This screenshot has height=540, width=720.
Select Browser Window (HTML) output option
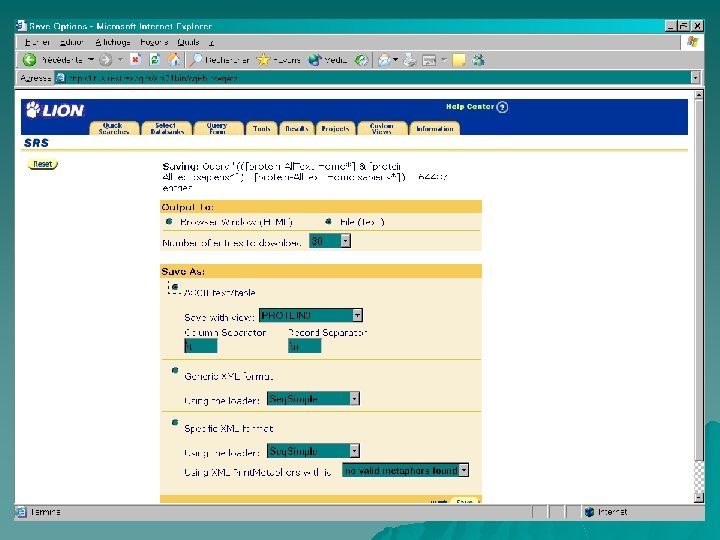(x=169, y=222)
